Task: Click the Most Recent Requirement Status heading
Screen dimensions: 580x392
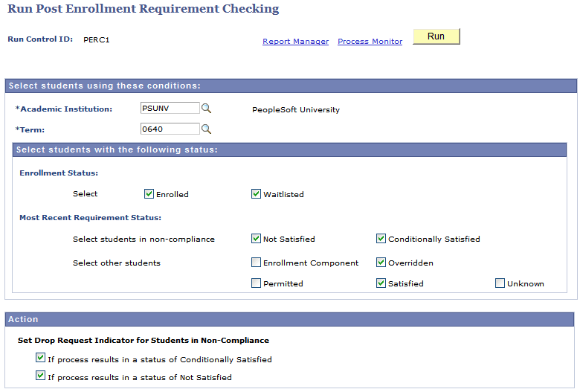Action: tap(90, 218)
